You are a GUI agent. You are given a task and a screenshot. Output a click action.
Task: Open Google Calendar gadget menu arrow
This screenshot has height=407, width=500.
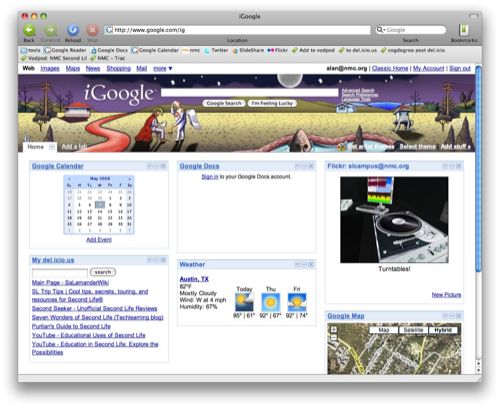pyautogui.click(x=150, y=166)
